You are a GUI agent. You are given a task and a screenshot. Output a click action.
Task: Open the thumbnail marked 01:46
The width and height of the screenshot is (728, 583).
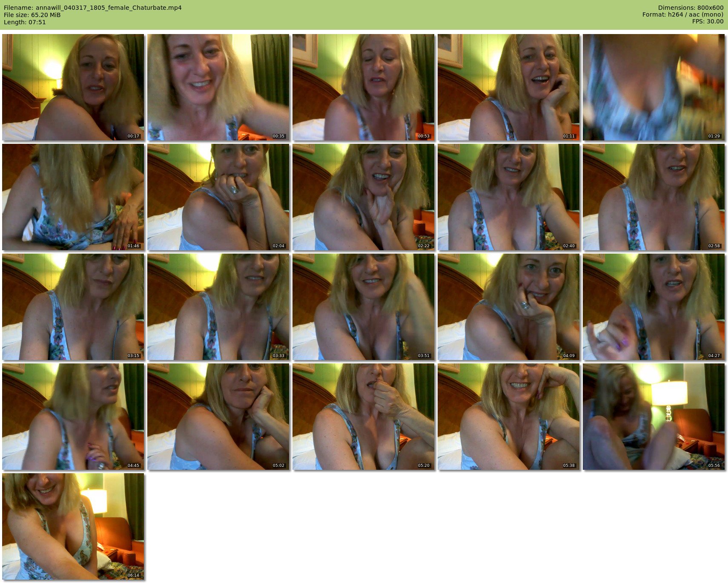[x=73, y=197]
